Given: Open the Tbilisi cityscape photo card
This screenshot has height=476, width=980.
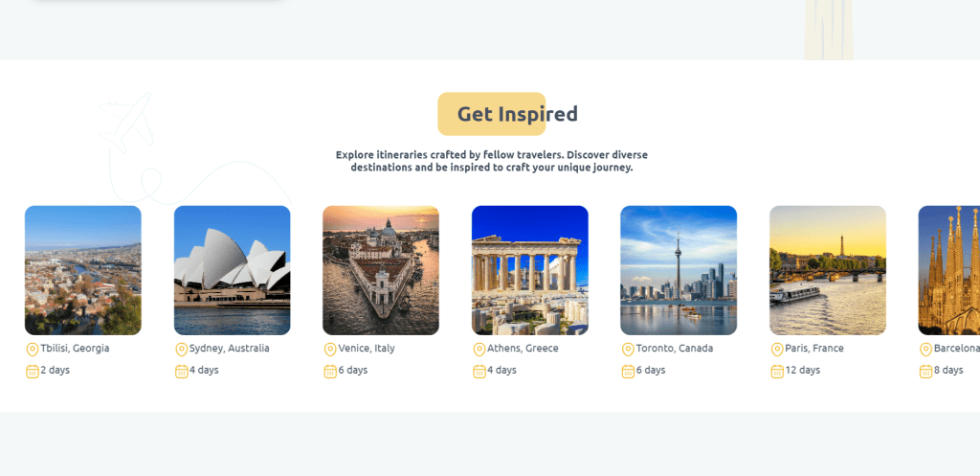Looking at the screenshot, I should coord(82,270).
